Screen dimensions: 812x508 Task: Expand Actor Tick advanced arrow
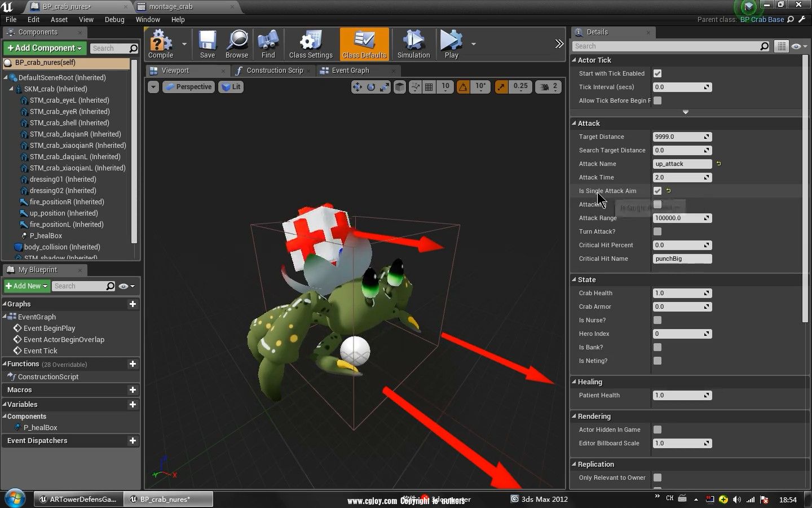pyautogui.click(x=686, y=112)
